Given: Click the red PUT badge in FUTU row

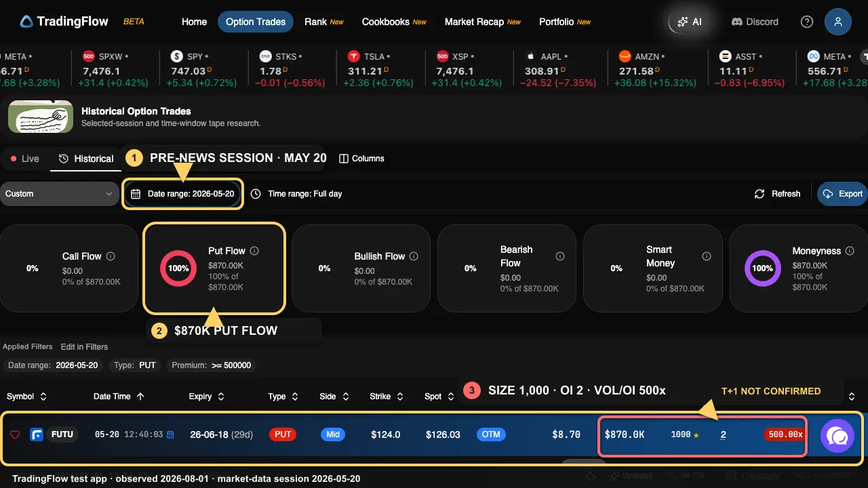Looking at the screenshot, I should [283, 434].
